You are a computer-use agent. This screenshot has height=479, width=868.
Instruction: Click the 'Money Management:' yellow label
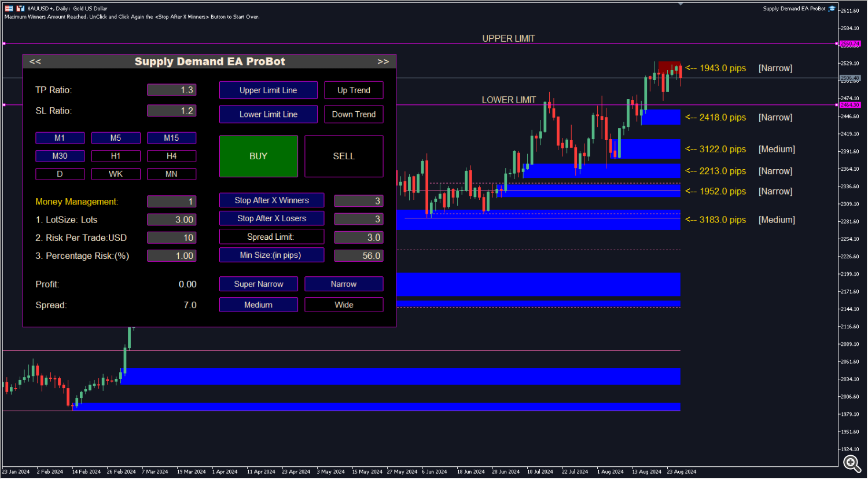click(x=76, y=202)
